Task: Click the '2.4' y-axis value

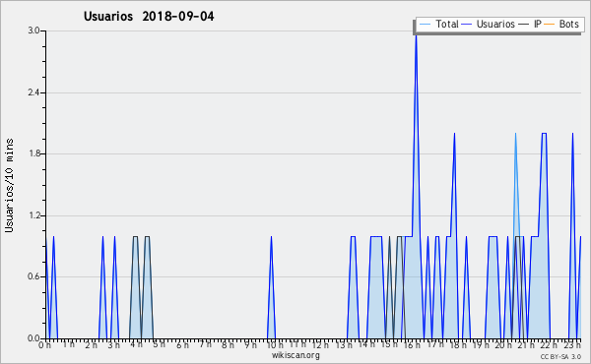Action: click(33, 92)
